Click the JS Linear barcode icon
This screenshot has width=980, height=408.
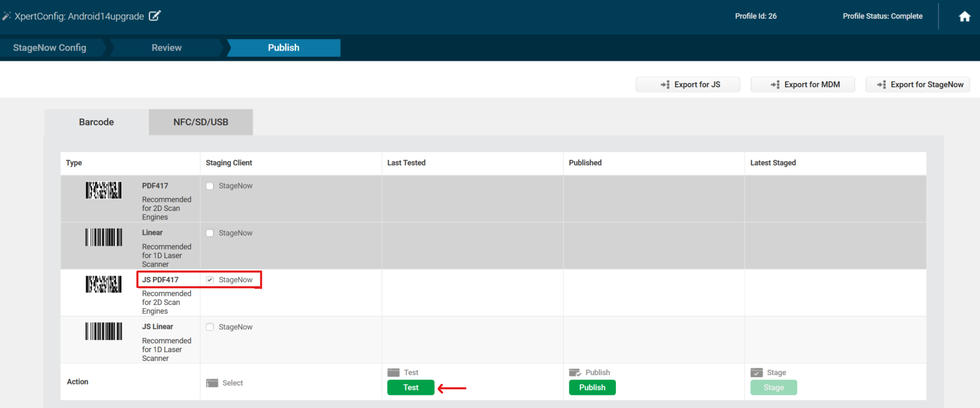tap(103, 331)
